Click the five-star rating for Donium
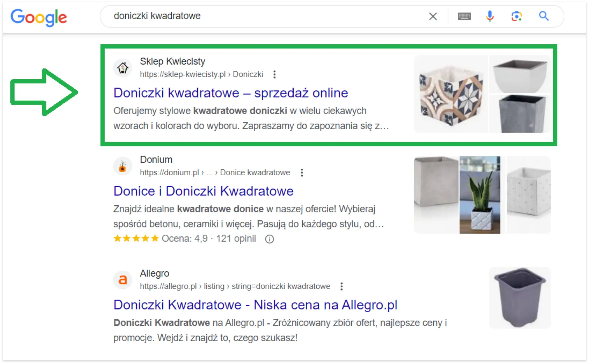 [x=136, y=239]
